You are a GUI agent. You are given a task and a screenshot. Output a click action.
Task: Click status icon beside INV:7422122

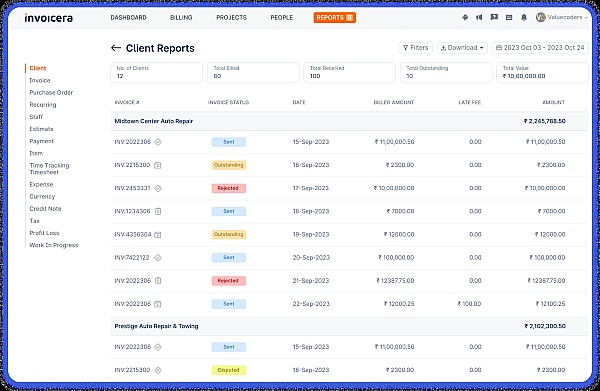click(158, 257)
